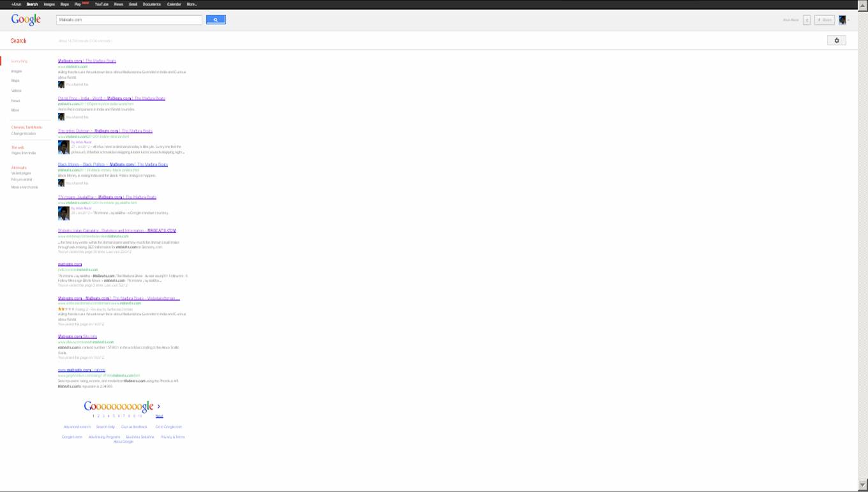
Task: Open the Petrol Price India World result
Action: tap(111, 98)
